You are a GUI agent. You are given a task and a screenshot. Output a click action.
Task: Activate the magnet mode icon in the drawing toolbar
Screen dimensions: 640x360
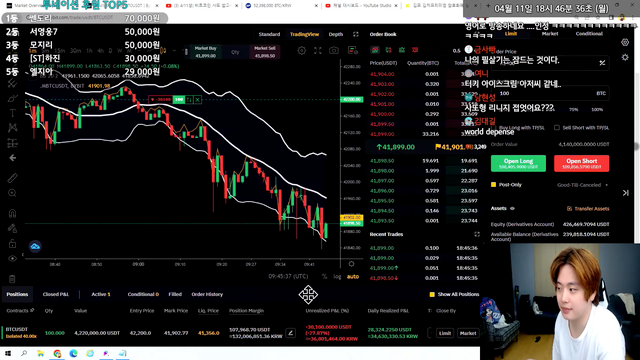tap(13, 213)
